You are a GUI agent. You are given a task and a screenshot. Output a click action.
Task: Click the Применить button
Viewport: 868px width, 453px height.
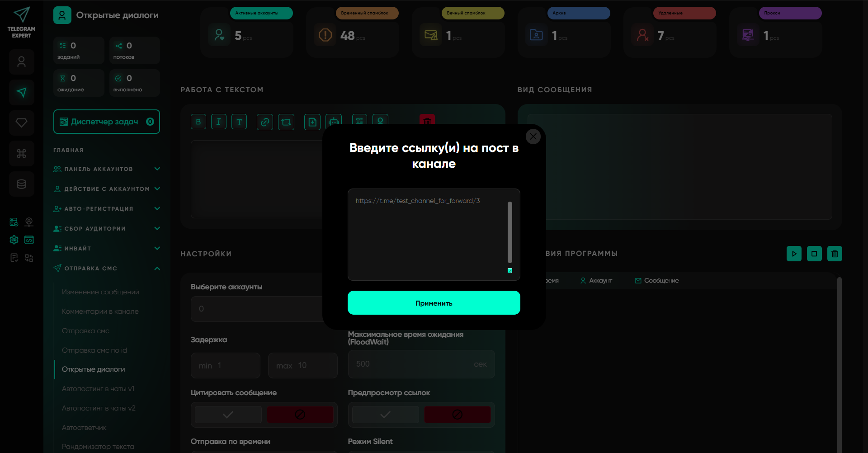[434, 303]
